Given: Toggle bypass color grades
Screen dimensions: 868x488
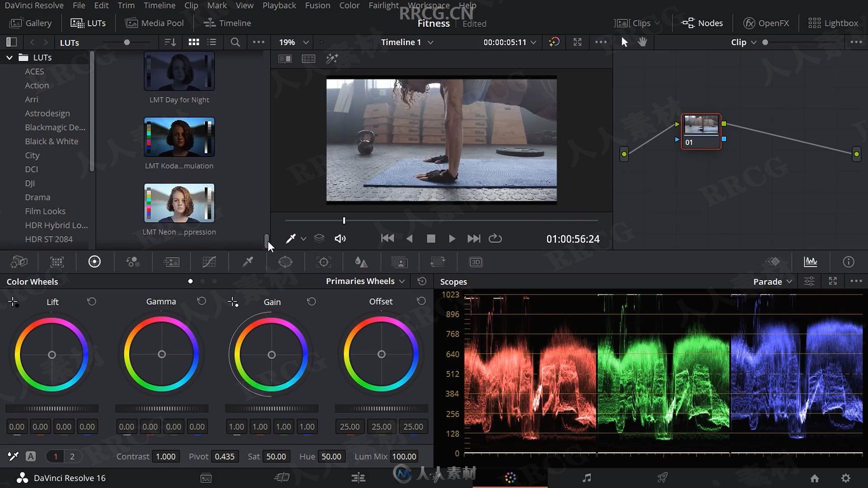Looking at the screenshot, I should pos(554,42).
